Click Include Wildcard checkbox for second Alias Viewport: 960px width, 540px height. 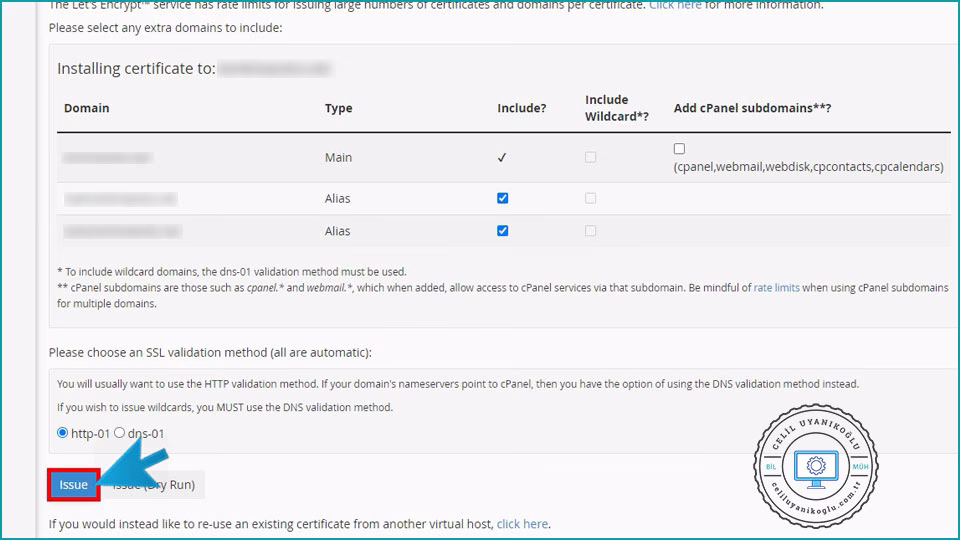590,230
